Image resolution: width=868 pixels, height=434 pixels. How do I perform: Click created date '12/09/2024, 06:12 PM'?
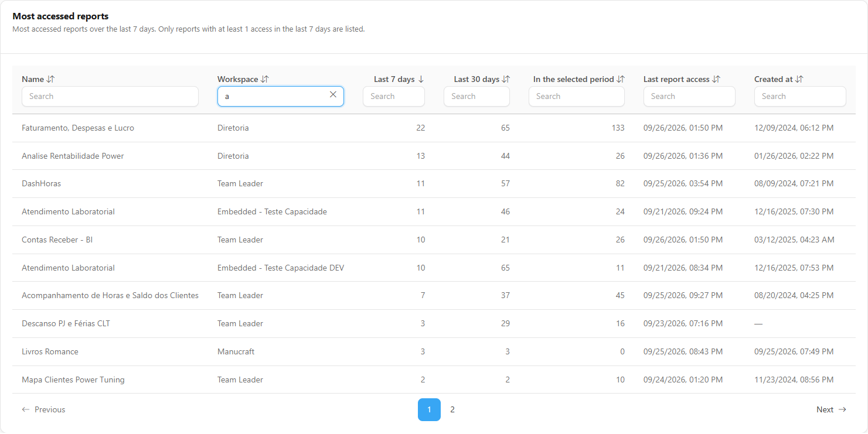[x=794, y=128]
